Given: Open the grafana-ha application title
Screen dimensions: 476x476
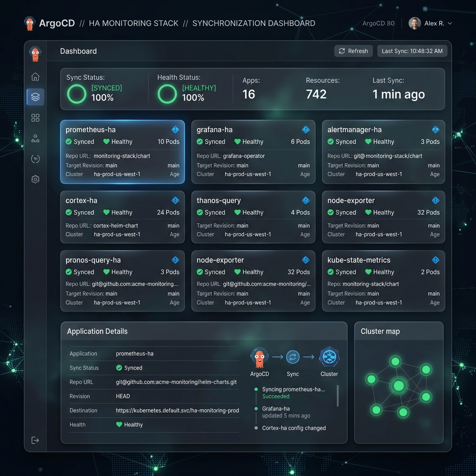Looking at the screenshot, I should (214, 130).
